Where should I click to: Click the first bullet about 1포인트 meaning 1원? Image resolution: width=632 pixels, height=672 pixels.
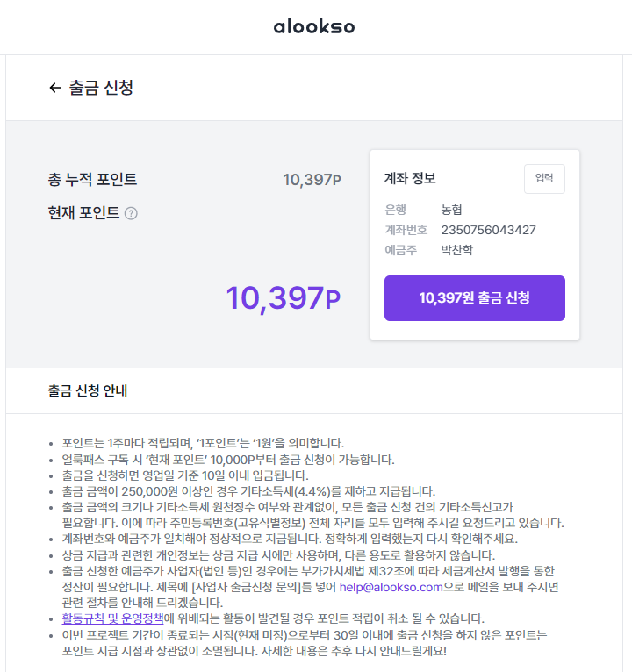pyautogui.click(x=203, y=443)
